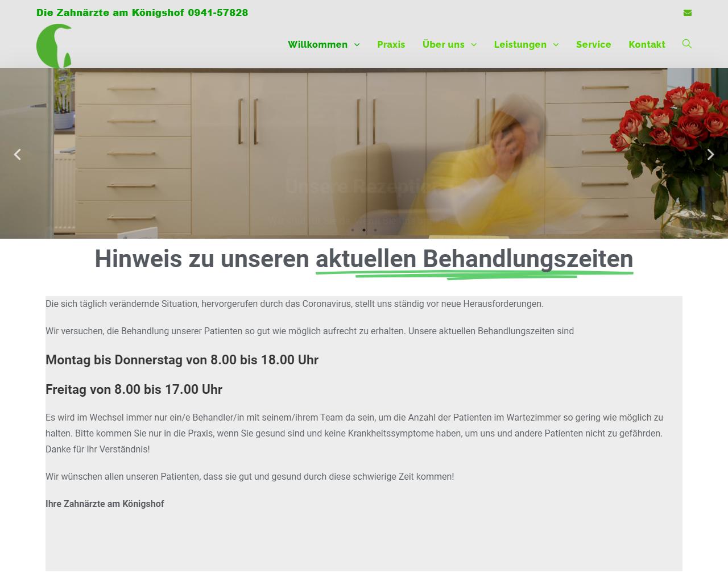
Task: Go to the previous slide arrow
Action: click(18, 155)
